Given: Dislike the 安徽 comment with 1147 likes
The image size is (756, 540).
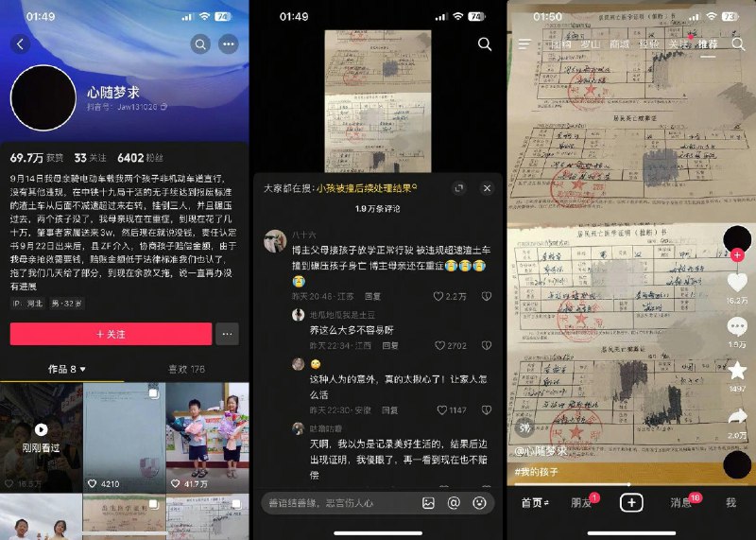Looking at the screenshot, I should pyautogui.click(x=487, y=410).
